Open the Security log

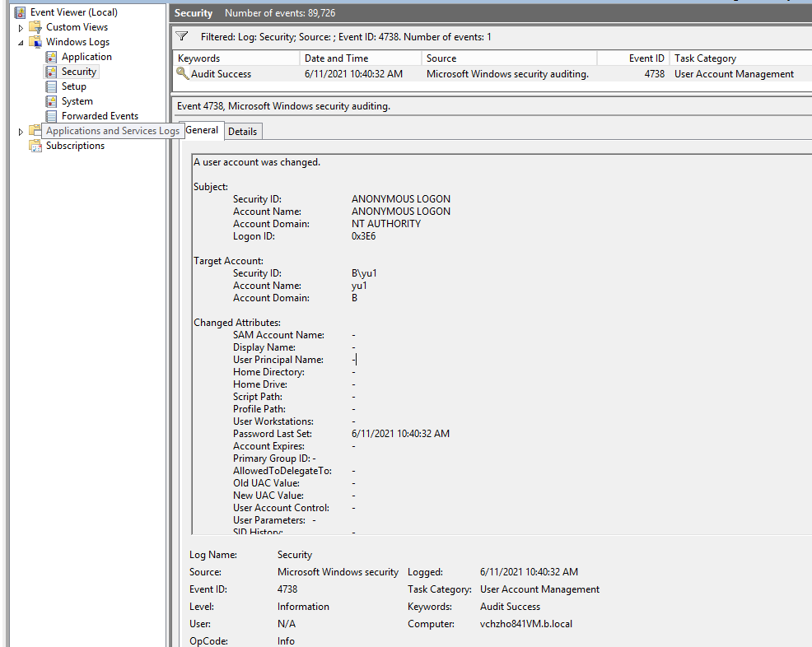pos(79,72)
